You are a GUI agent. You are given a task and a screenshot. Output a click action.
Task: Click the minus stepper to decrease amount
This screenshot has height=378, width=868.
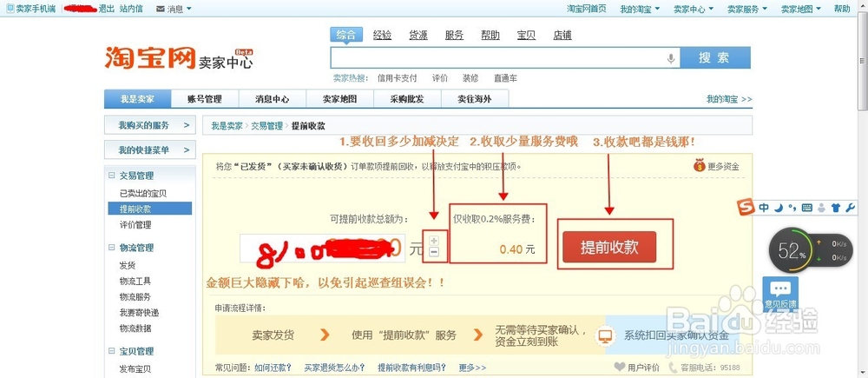(x=434, y=252)
